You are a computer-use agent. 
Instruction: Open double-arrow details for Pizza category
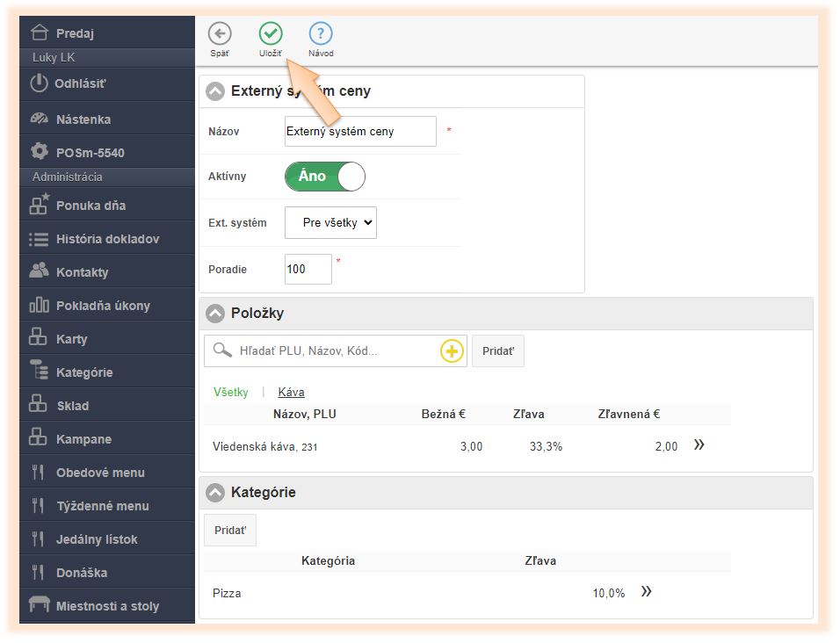click(x=646, y=592)
